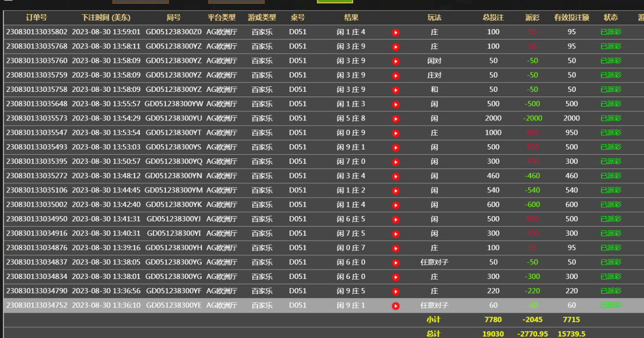Click replay icon in order 230830133035493 row
This screenshot has width=644, height=338.
click(396, 148)
